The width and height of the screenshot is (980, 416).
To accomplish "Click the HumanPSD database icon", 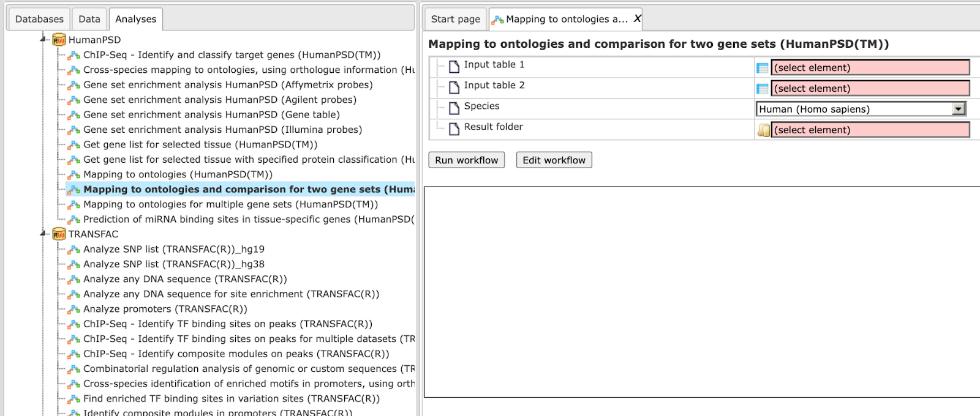I will (x=59, y=40).
